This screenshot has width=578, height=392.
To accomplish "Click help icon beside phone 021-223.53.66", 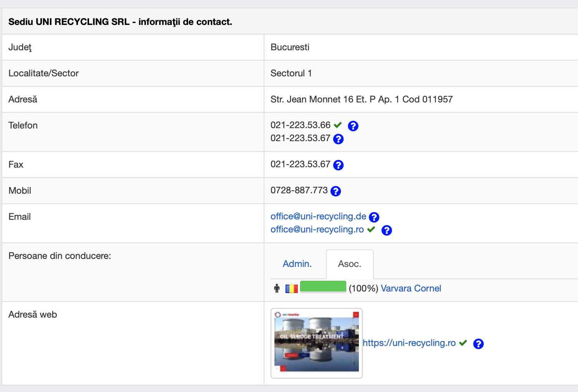I will (x=353, y=126).
